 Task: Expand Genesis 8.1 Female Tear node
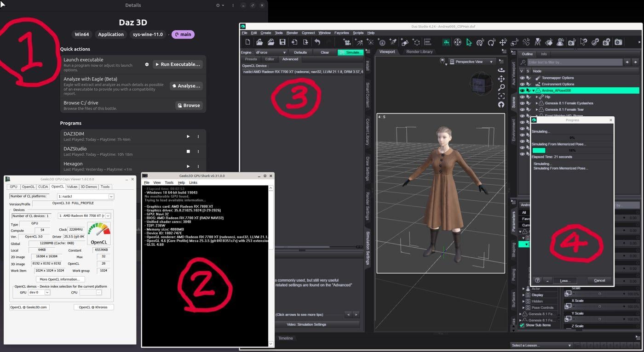coord(537,110)
